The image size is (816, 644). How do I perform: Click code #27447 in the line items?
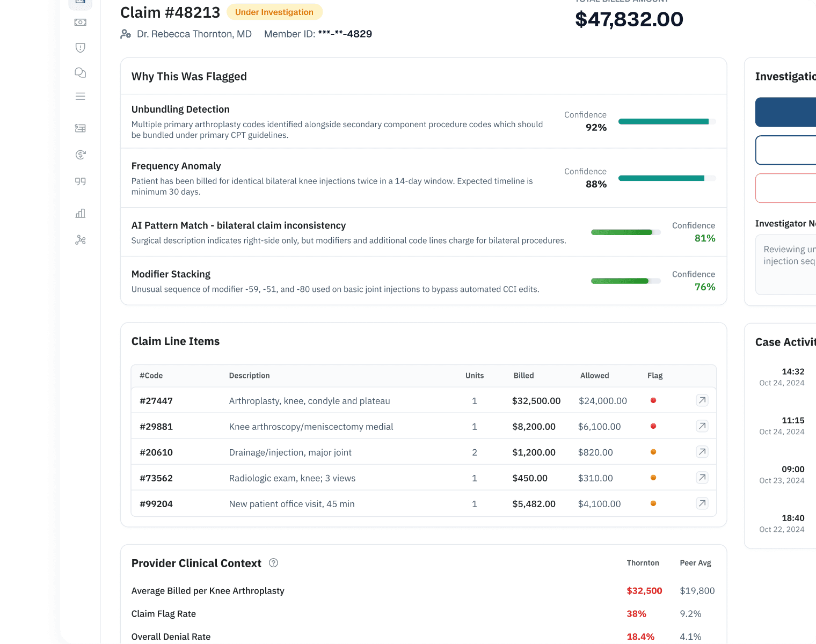pos(156,401)
